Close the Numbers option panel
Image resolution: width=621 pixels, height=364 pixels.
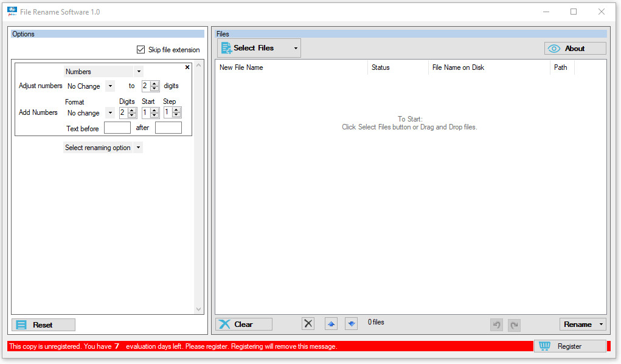[187, 67]
